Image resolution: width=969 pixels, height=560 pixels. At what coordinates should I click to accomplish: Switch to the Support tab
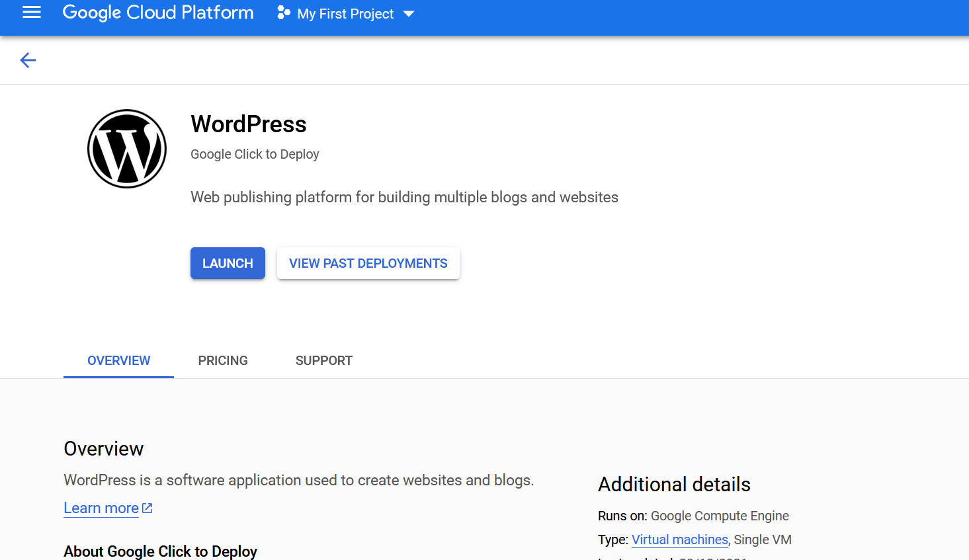tap(324, 360)
